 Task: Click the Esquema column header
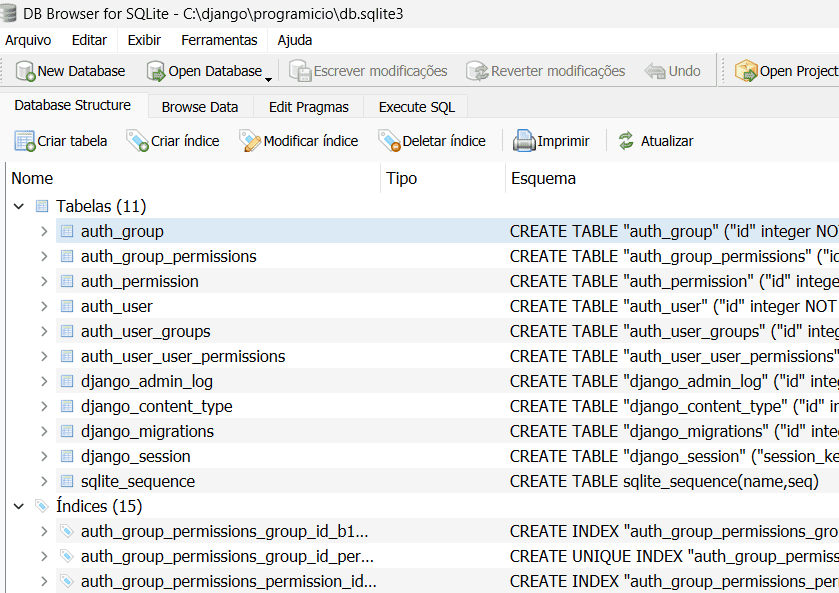[543, 178]
